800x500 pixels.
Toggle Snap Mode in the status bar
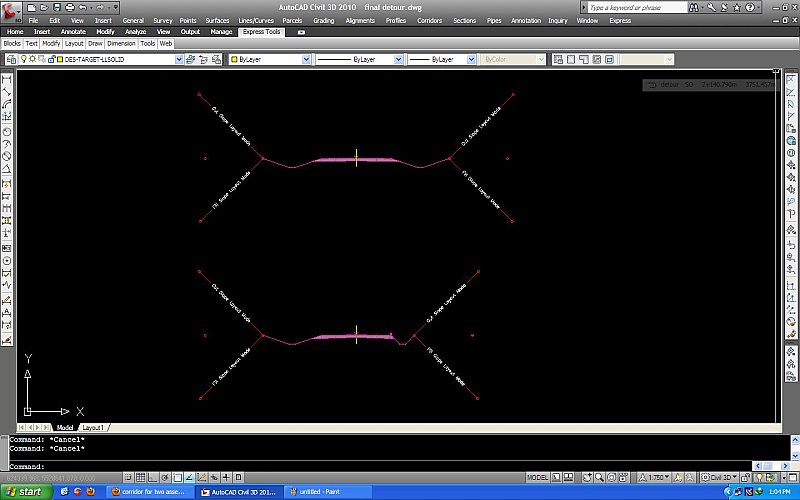pos(128,478)
